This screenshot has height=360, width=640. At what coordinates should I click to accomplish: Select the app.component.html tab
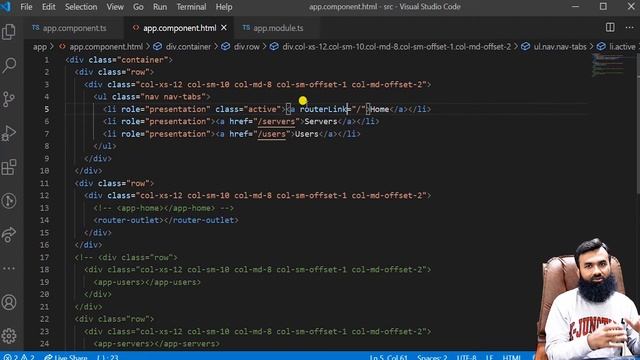(x=180, y=28)
